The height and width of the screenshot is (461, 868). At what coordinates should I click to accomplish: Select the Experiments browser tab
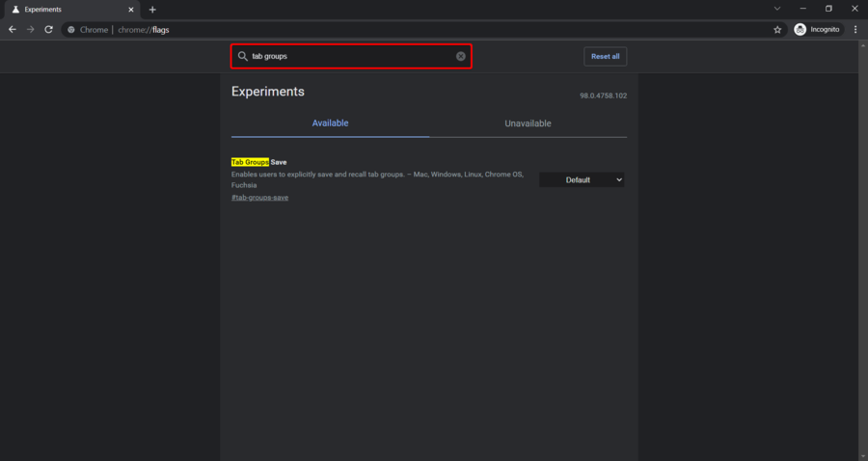tap(72, 10)
